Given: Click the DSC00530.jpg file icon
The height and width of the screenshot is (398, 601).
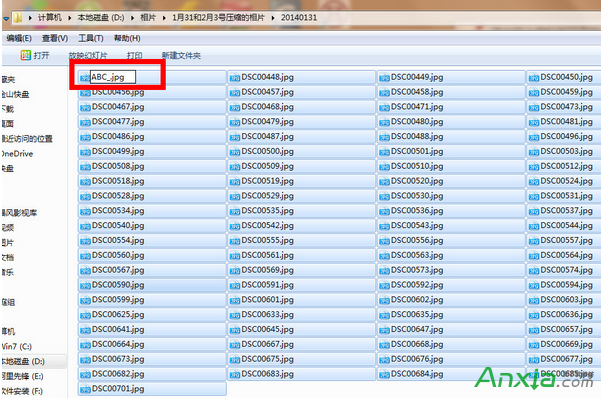Looking at the screenshot, I should point(384,197).
